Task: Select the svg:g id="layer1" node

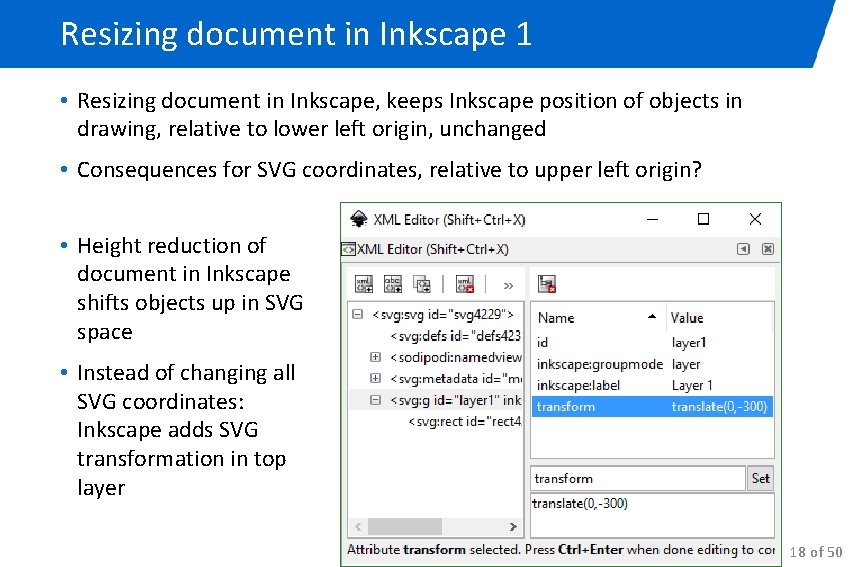Action: pos(455,400)
